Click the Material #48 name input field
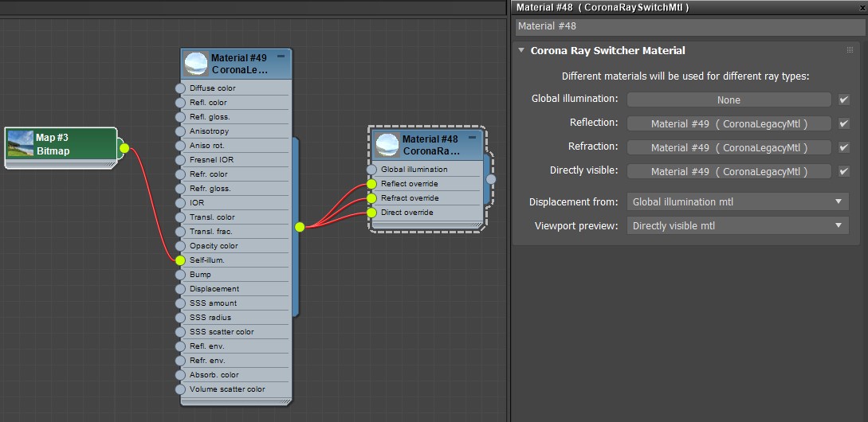This screenshot has height=422, width=868. pyautogui.click(x=689, y=26)
